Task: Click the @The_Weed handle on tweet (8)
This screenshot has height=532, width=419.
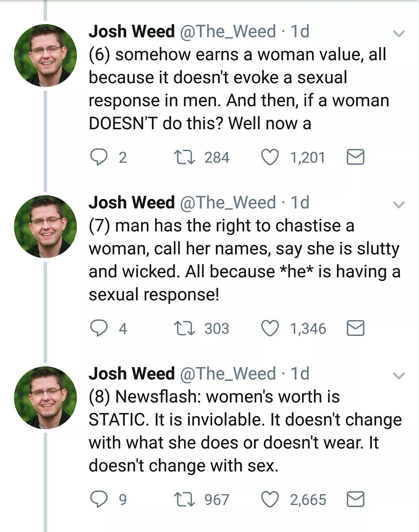Action: (228, 374)
